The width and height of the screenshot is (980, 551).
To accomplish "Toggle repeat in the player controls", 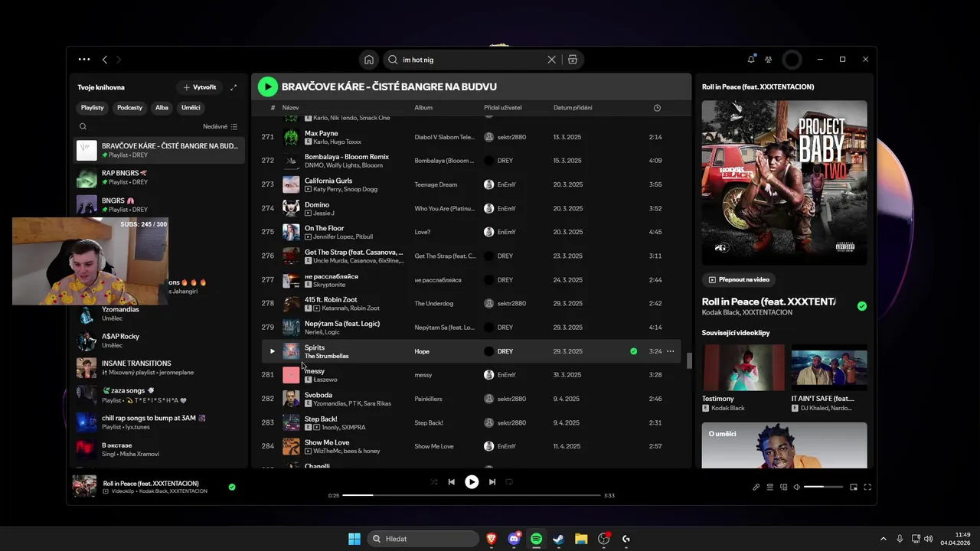I will [x=509, y=482].
